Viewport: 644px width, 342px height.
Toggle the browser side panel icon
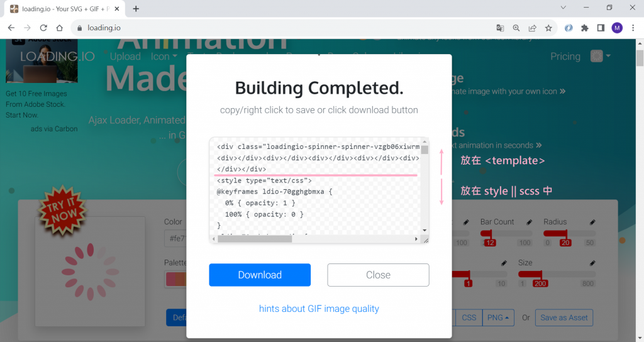click(x=601, y=28)
